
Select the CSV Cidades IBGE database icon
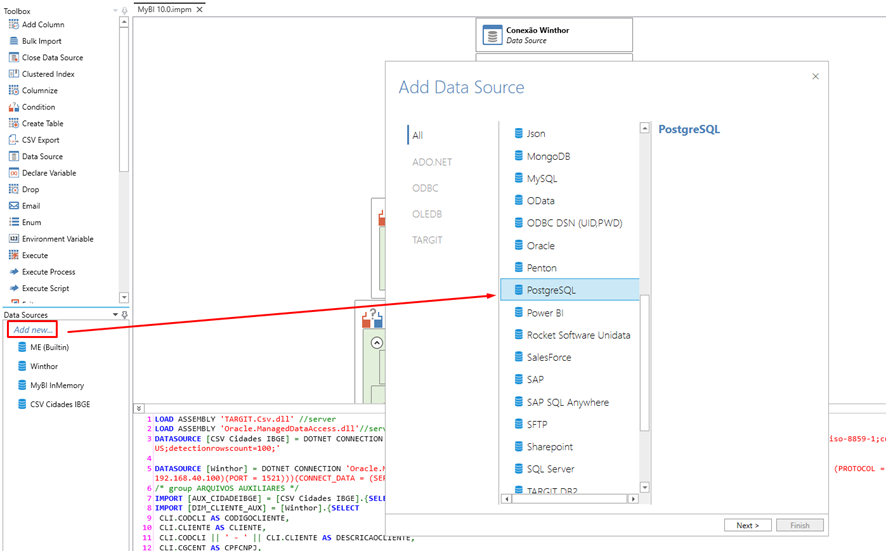[x=22, y=404]
